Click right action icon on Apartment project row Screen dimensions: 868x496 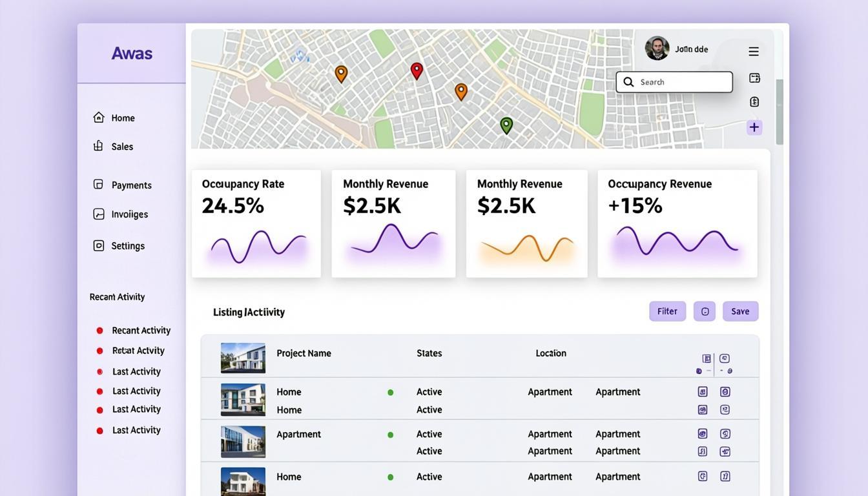[725, 434]
